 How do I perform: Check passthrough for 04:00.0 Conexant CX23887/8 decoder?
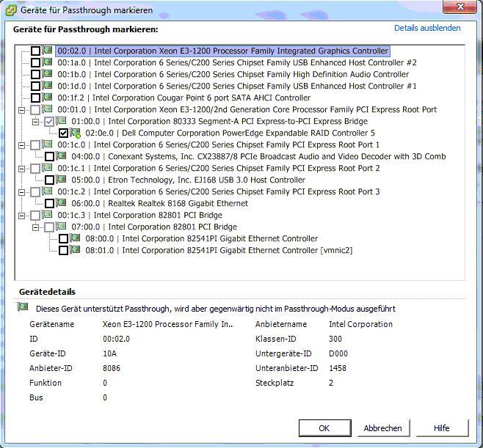point(50,157)
